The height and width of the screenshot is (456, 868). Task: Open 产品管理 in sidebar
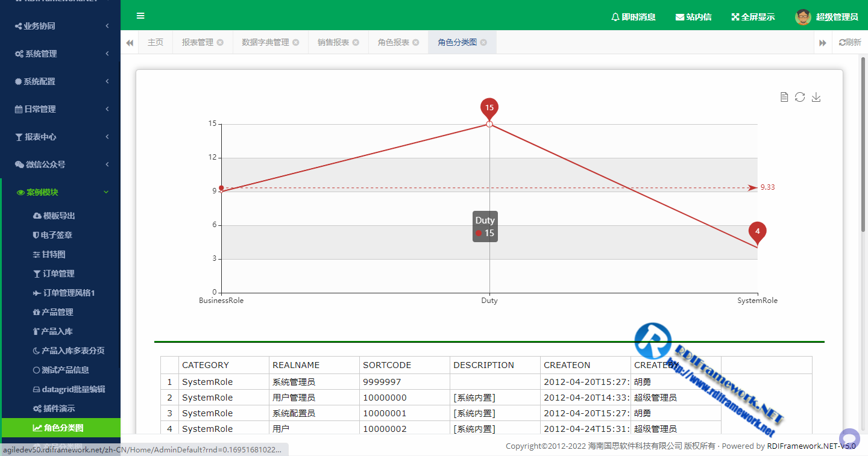(61, 312)
